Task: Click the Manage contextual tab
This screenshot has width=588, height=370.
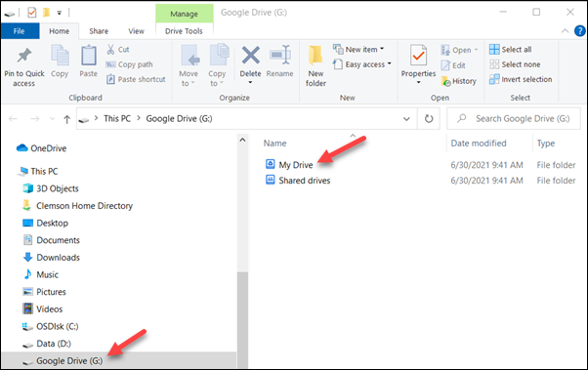Action: [x=185, y=14]
